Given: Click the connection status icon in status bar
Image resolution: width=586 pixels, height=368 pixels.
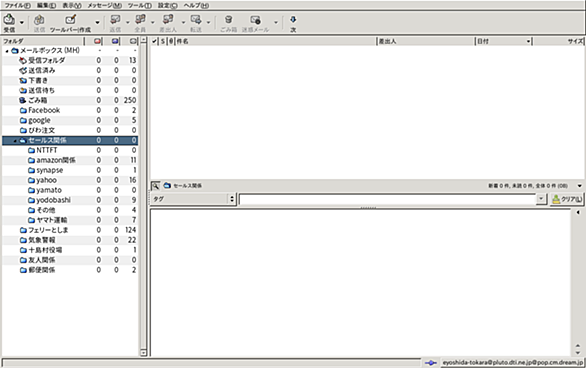Looking at the screenshot, I should tap(431, 362).
